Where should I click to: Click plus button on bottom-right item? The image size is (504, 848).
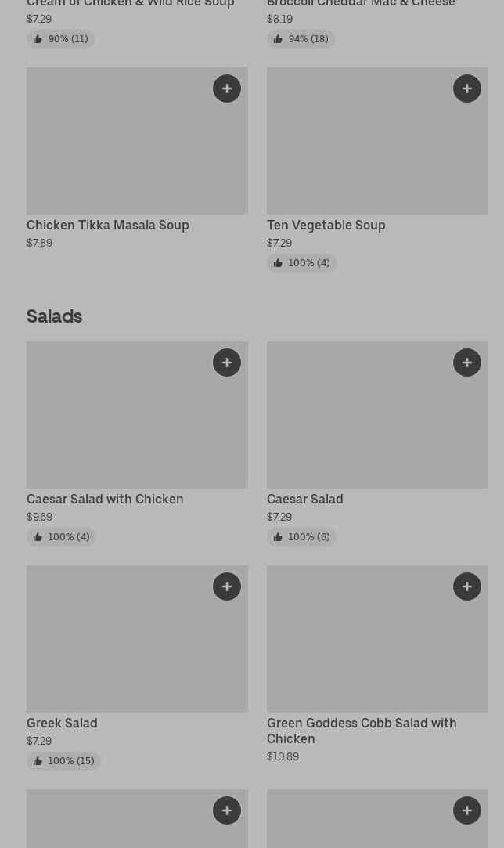pyautogui.click(x=467, y=810)
